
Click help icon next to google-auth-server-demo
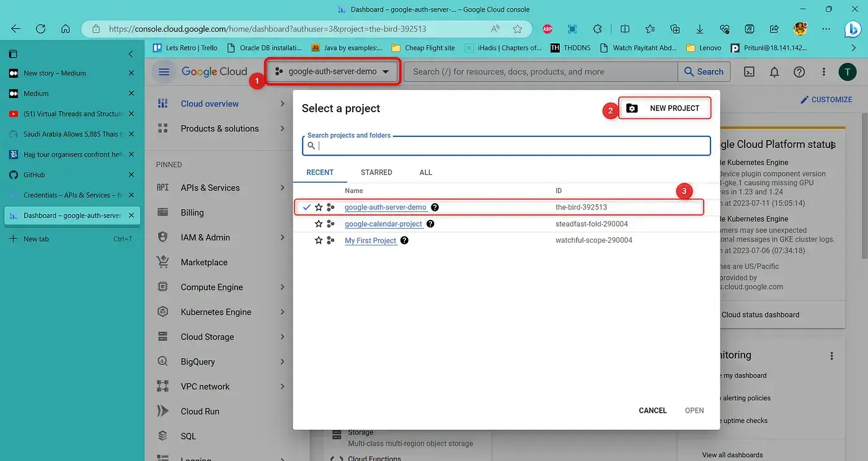pos(435,208)
